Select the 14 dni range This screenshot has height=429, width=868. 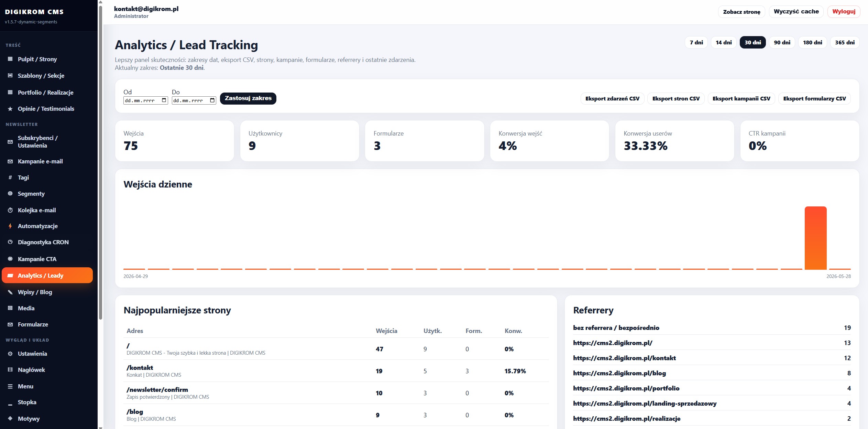[724, 42]
